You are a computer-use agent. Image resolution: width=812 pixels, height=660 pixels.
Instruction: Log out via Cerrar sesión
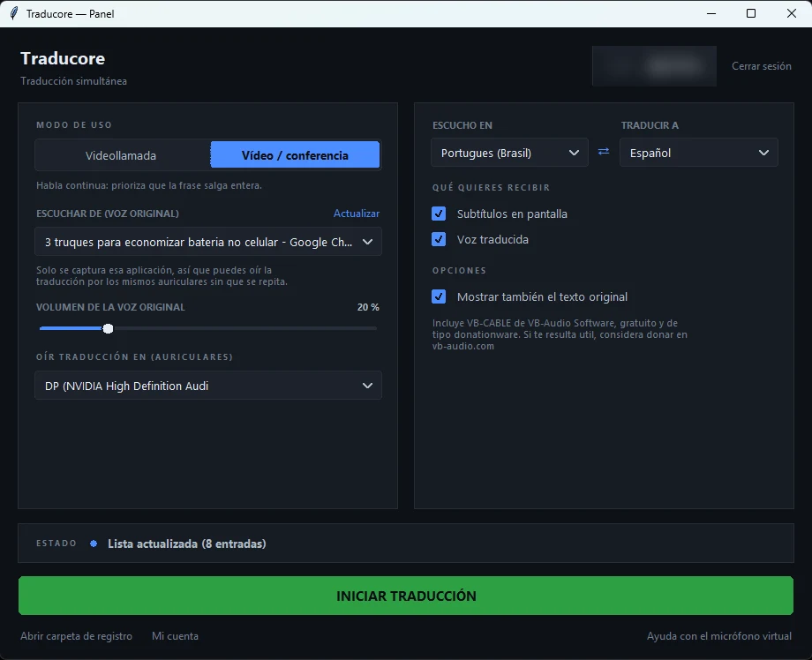tap(761, 66)
